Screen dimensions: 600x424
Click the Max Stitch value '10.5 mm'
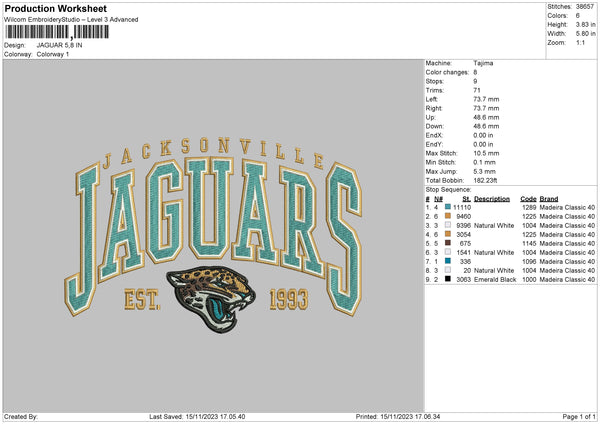pos(486,153)
